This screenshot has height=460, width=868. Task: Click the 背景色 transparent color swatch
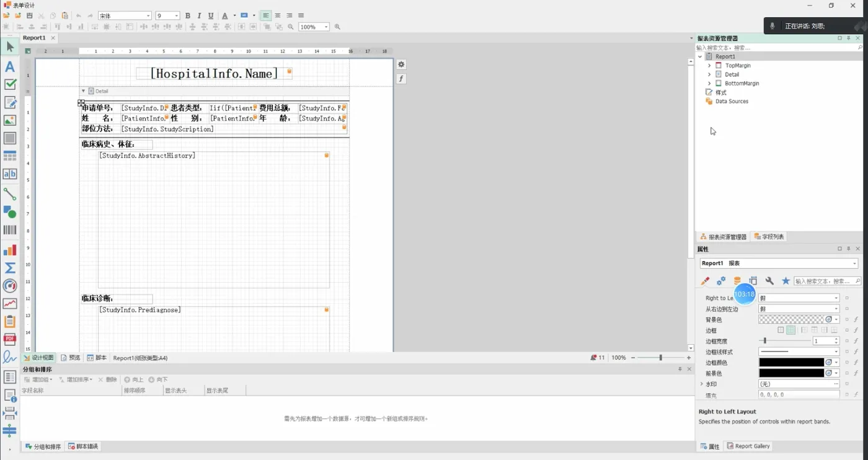click(792, 319)
